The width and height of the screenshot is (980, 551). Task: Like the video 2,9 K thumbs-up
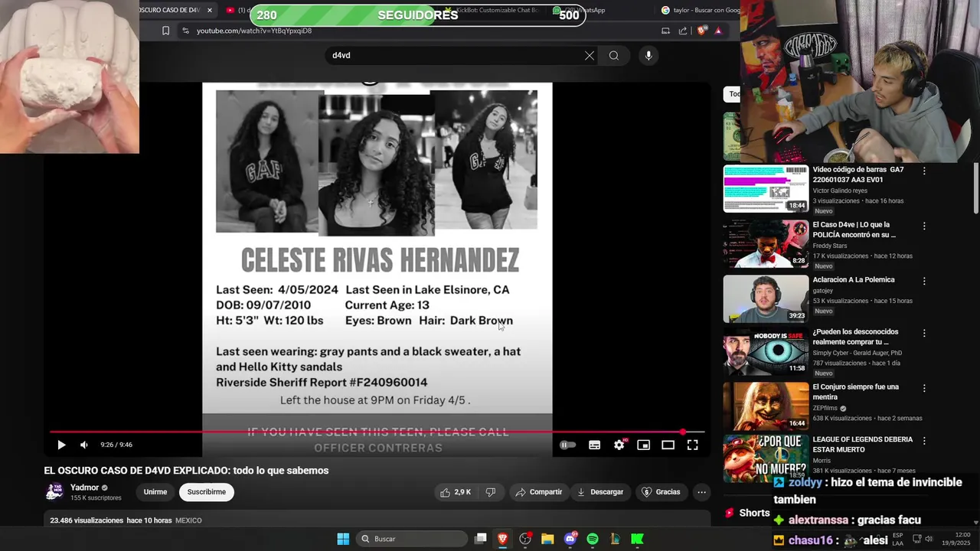coord(456,492)
